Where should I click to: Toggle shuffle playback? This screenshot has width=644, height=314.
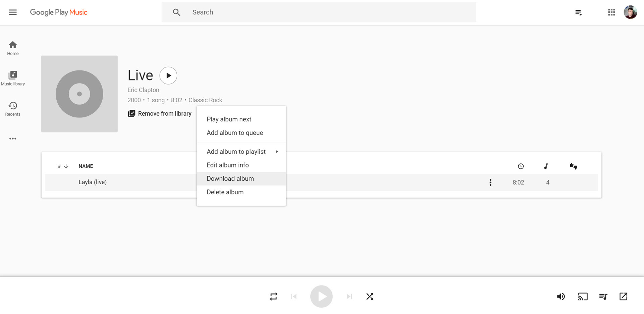[370, 297]
